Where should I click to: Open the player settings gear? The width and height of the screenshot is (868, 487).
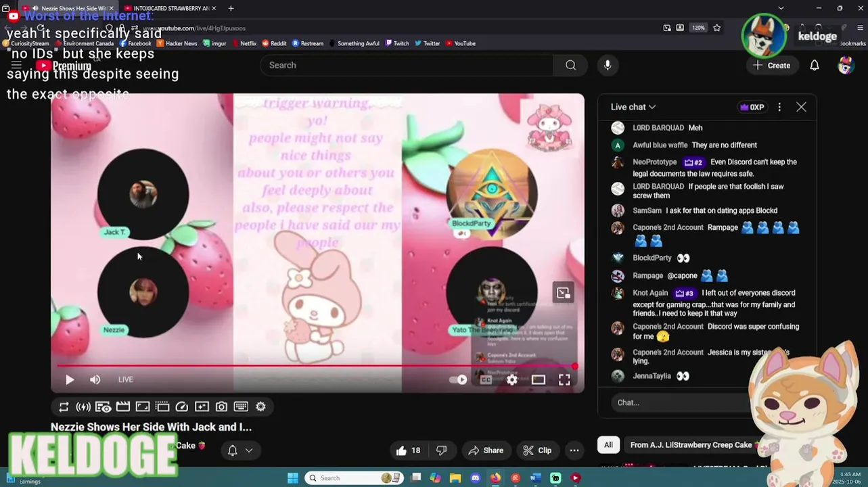(512, 379)
